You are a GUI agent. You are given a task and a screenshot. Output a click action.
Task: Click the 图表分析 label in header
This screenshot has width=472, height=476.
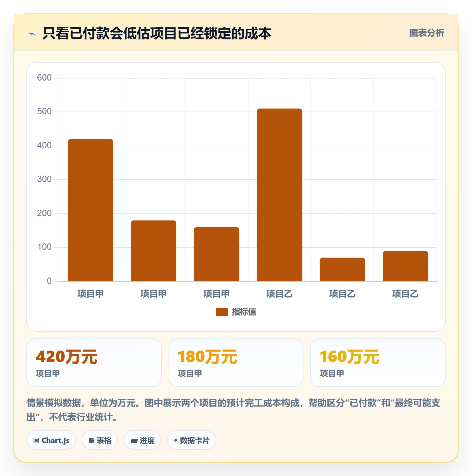(426, 33)
